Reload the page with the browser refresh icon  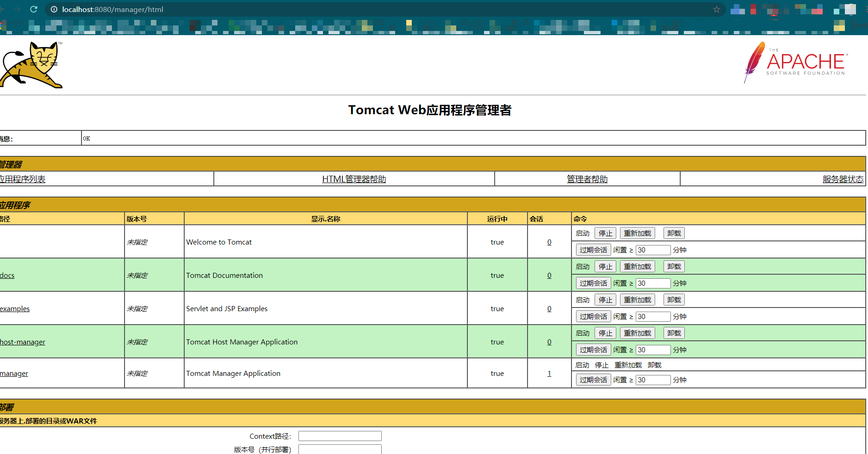point(33,9)
